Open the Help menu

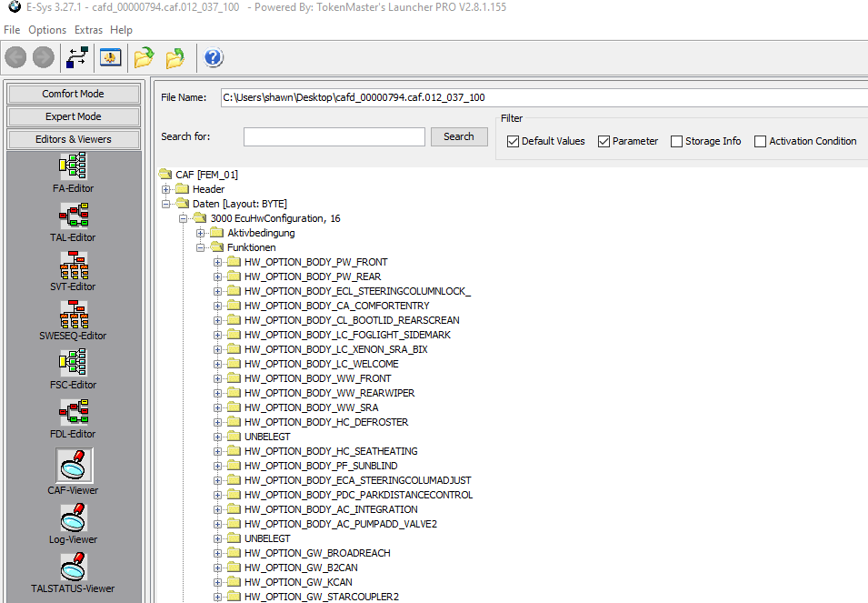click(x=121, y=30)
